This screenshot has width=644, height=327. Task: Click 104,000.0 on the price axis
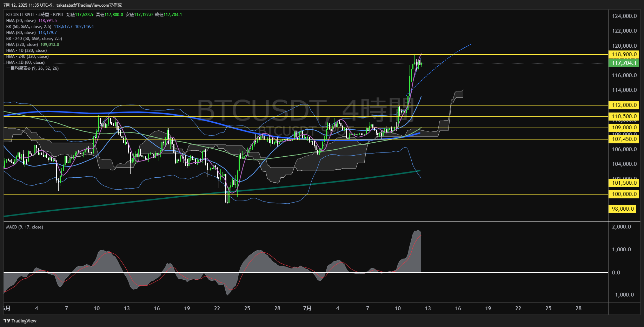(624, 164)
